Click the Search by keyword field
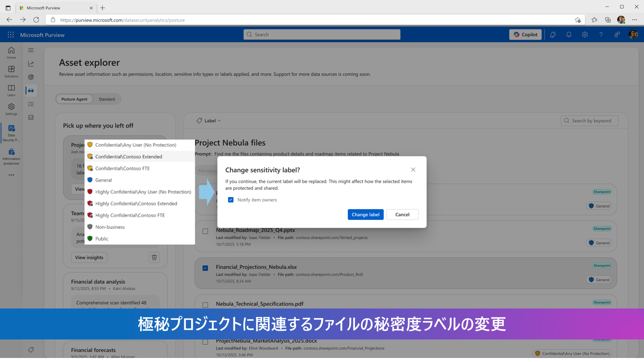Screen dimensions: 644x362 [590, 121]
